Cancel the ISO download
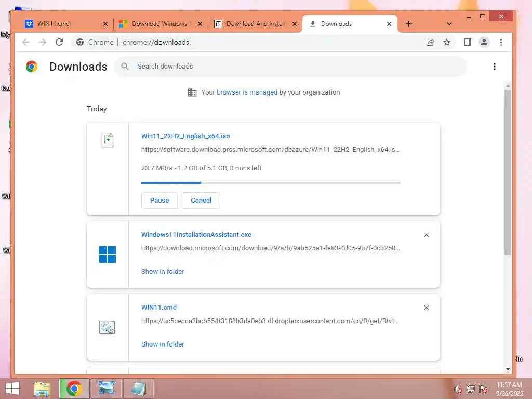The height and width of the screenshot is (399, 532). coord(201,201)
